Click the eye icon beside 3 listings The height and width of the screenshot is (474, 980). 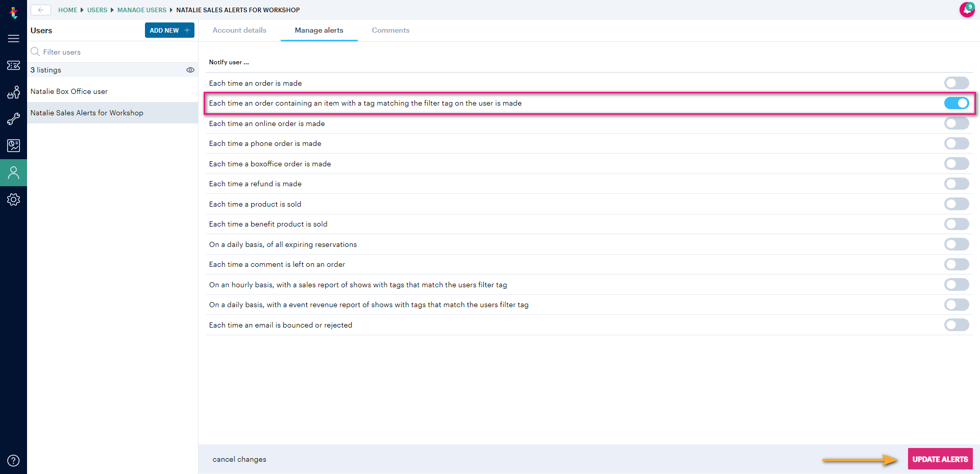190,70
